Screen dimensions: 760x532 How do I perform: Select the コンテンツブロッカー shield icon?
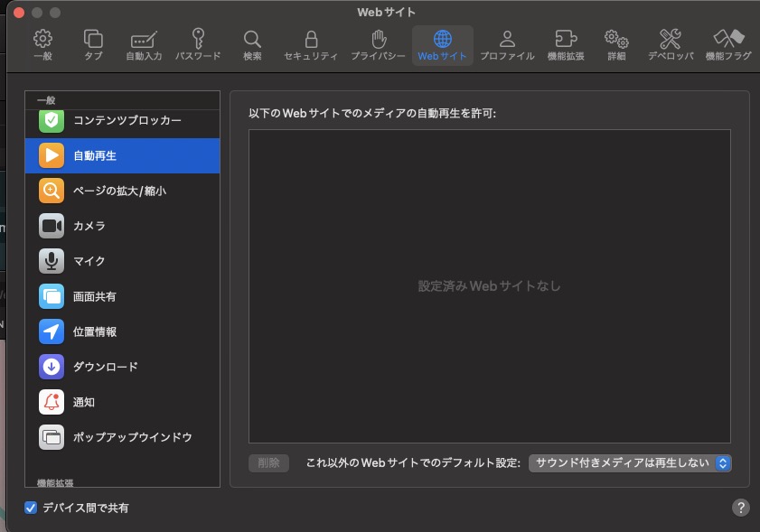(x=52, y=121)
